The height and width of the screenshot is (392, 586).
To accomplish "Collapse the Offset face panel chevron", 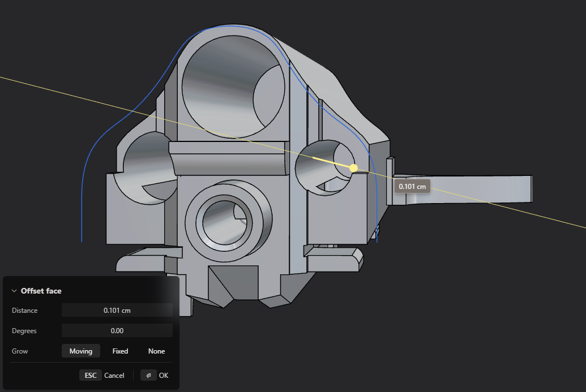I will click(14, 291).
